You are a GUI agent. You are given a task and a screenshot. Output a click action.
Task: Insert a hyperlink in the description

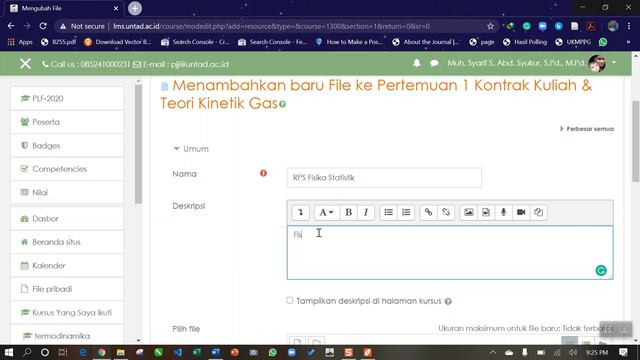point(428,212)
